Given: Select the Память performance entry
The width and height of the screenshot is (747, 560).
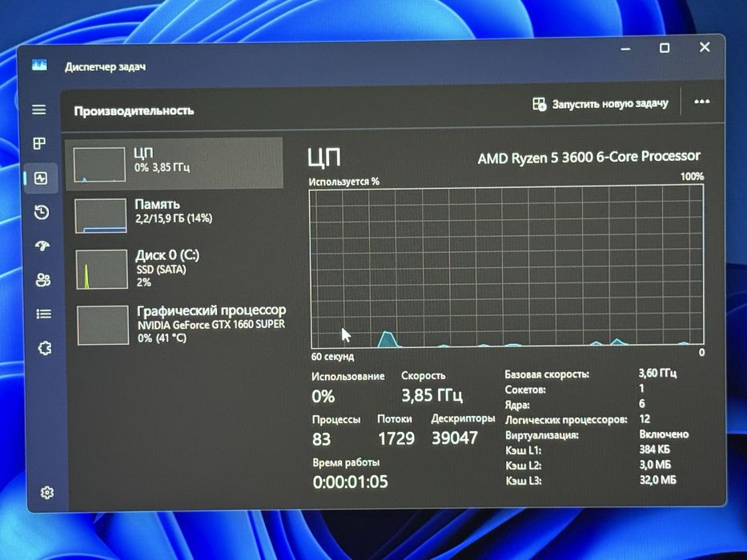Looking at the screenshot, I should tap(175, 216).
